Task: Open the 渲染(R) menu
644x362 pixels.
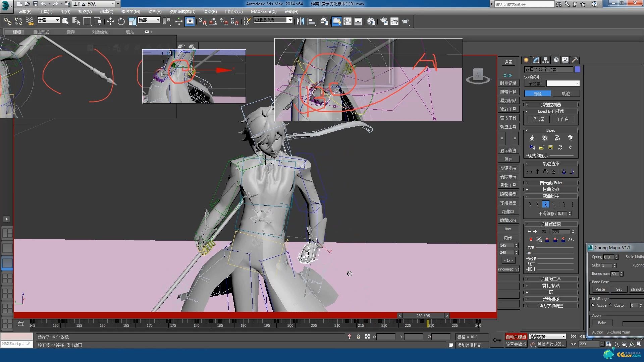Action: 210,11
